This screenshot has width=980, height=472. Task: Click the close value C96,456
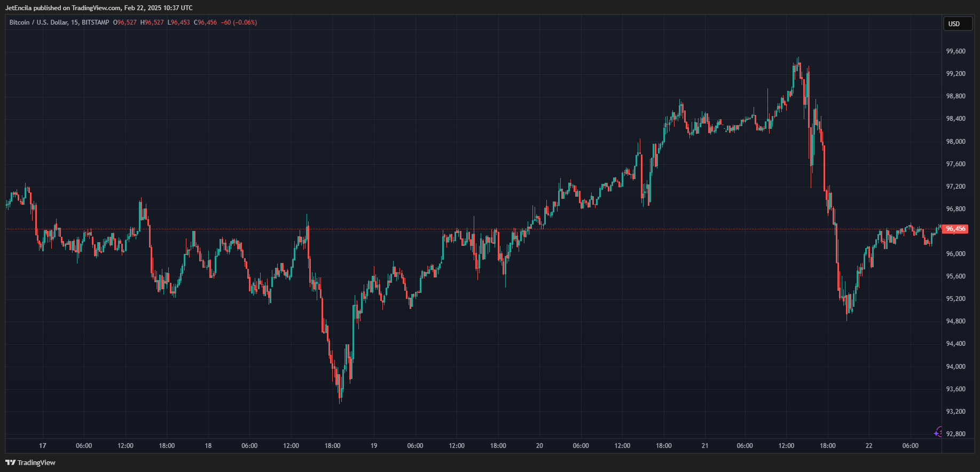coord(206,22)
